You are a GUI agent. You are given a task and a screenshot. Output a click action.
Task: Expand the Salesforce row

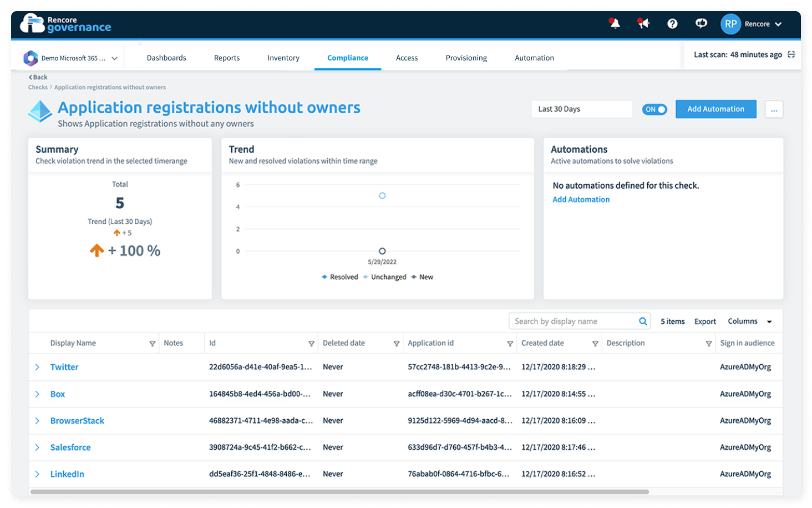pyautogui.click(x=37, y=447)
